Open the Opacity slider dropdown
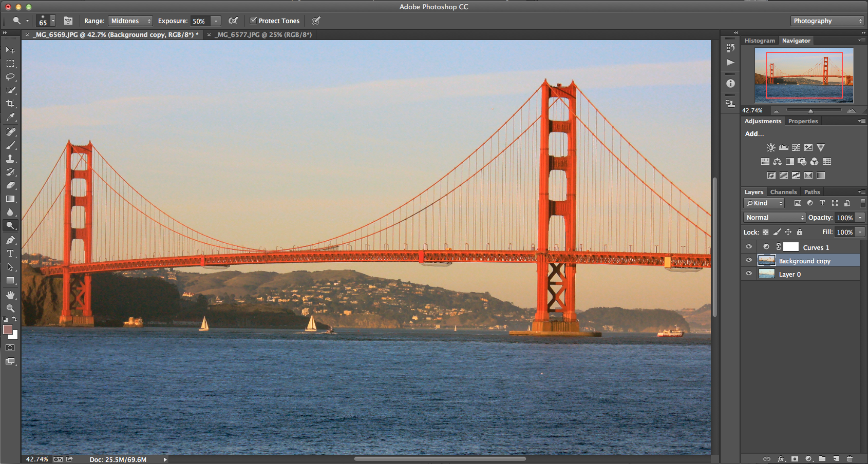Viewport: 868px width, 464px height. pos(860,218)
